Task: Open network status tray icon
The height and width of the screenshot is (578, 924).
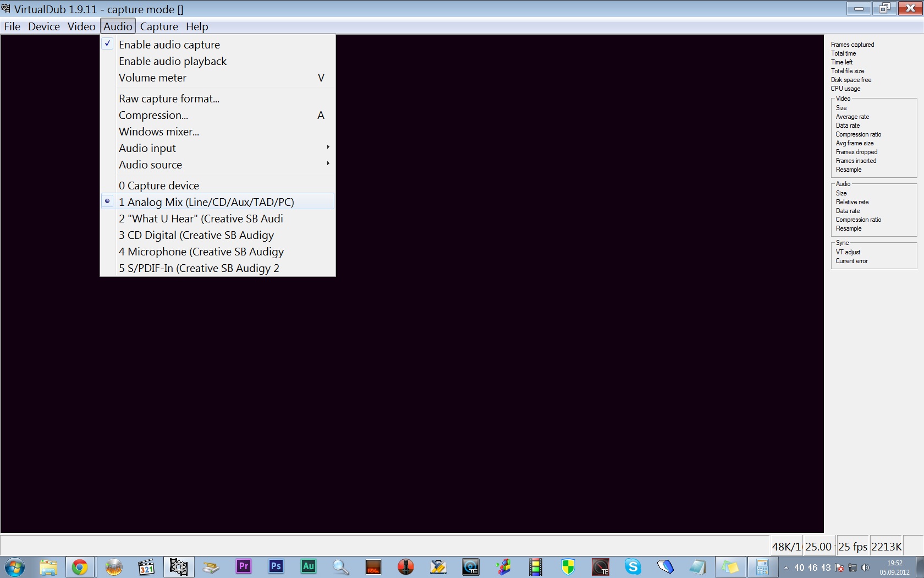Action: tap(853, 568)
